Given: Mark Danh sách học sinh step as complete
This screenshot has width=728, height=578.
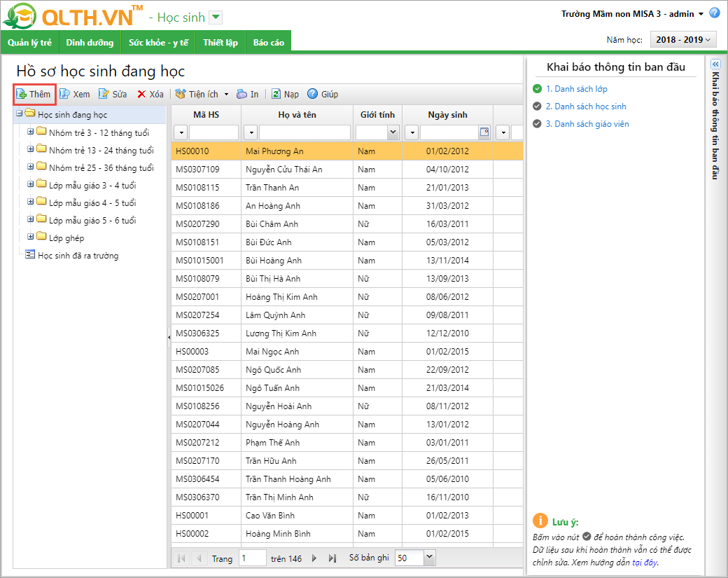Looking at the screenshot, I should point(537,106).
